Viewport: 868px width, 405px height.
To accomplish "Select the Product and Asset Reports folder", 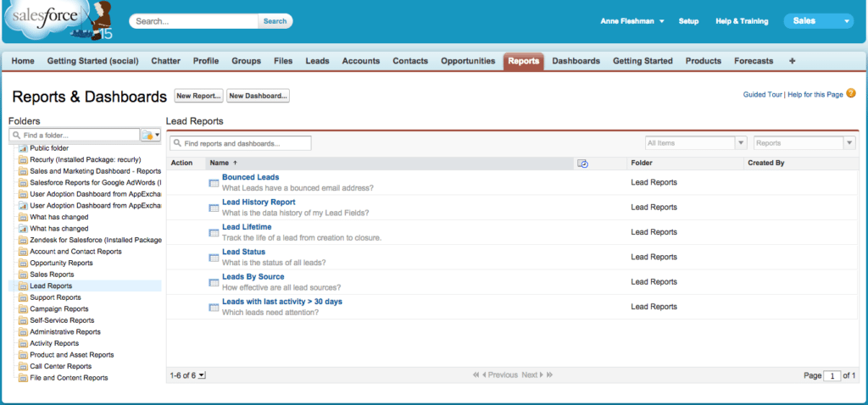I will click(72, 355).
